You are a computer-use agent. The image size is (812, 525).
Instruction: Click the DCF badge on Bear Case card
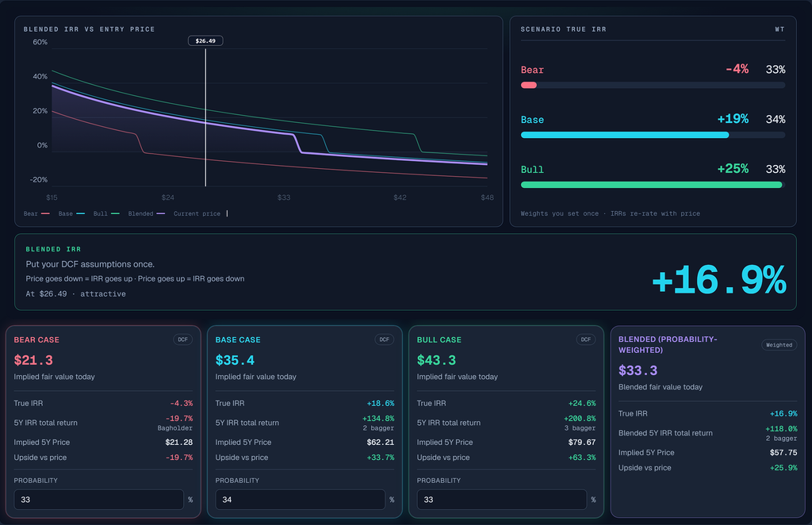pos(183,339)
